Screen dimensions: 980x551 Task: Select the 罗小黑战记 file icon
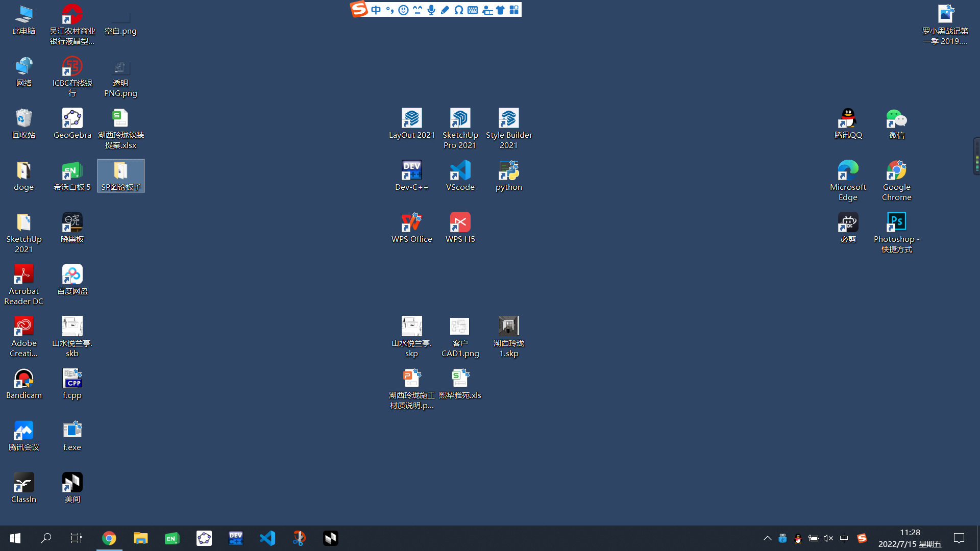click(945, 26)
